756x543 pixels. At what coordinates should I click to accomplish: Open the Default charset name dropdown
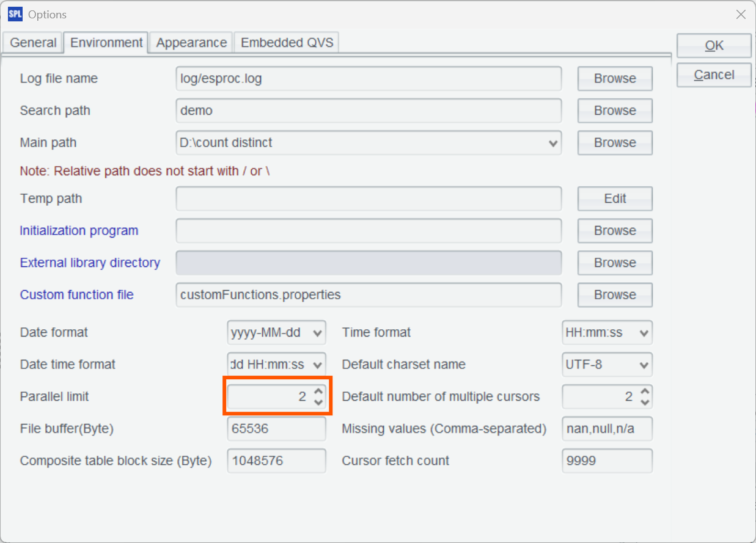pos(642,364)
